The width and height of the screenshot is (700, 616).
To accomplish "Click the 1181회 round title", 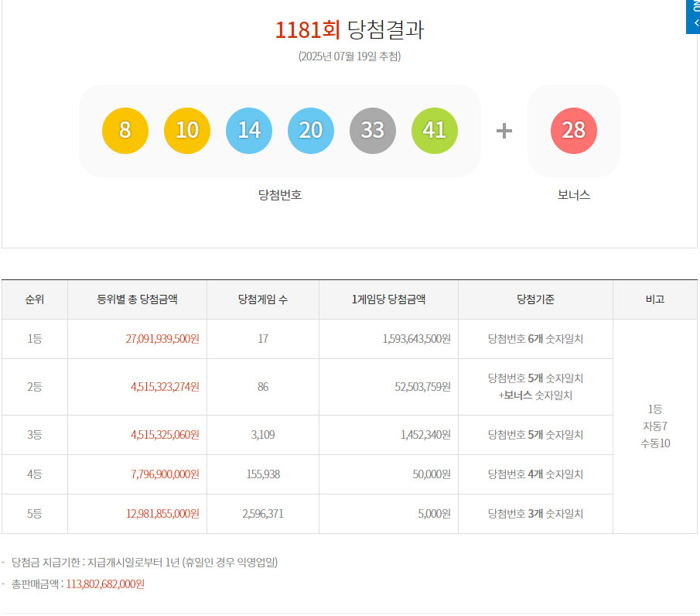I will (x=307, y=30).
